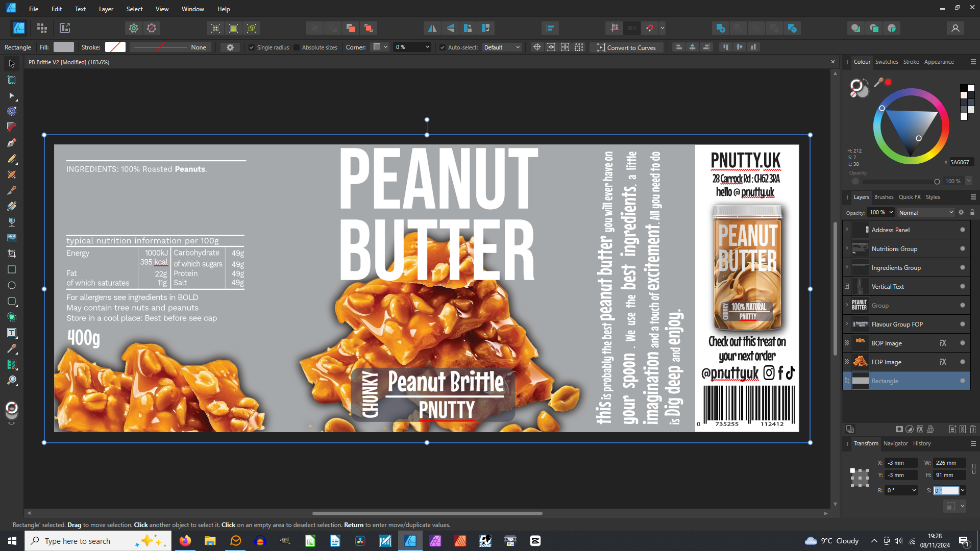Switch to the Navigator tab
Image resolution: width=980 pixels, height=551 pixels.
point(896,443)
